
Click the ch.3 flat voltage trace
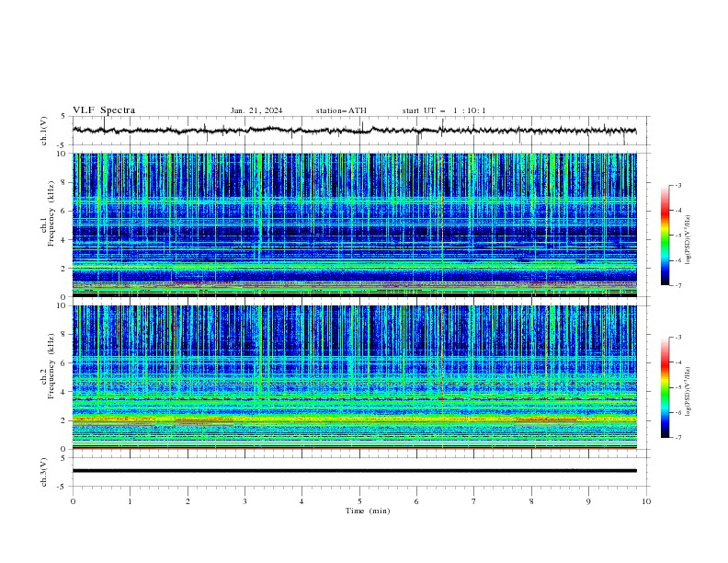[354, 471]
